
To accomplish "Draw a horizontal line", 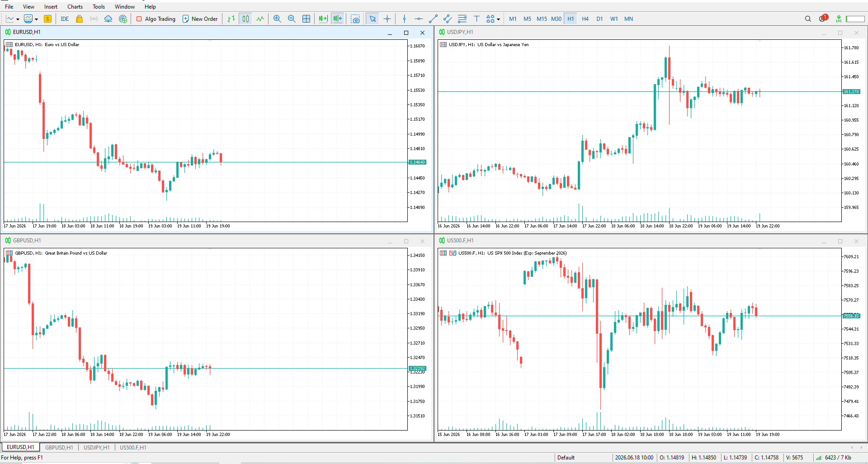I will click(419, 19).
